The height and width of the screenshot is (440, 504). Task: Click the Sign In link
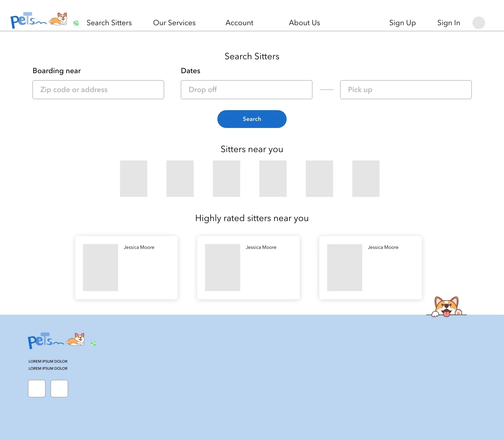449,23
